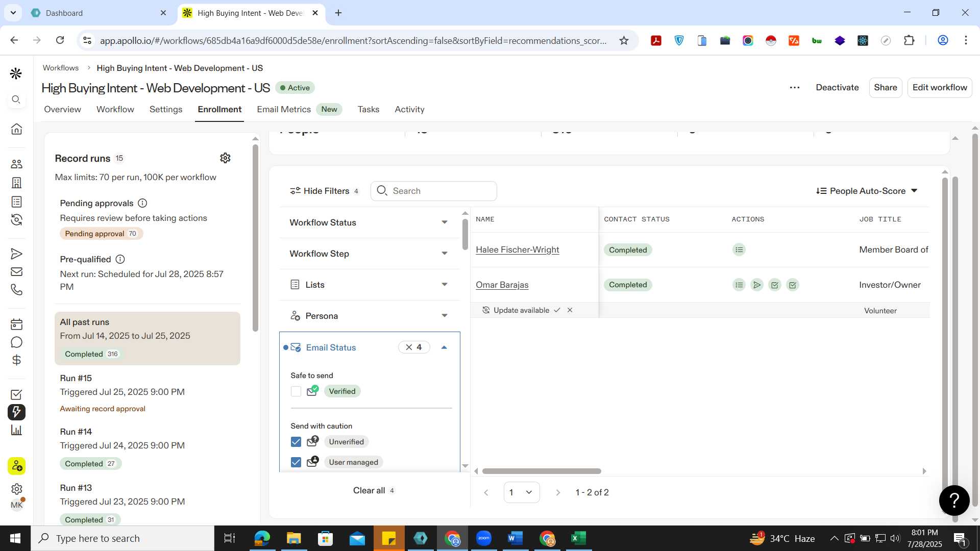
Task: Open Companies building icon in sidebar
Action: (16, 183)
